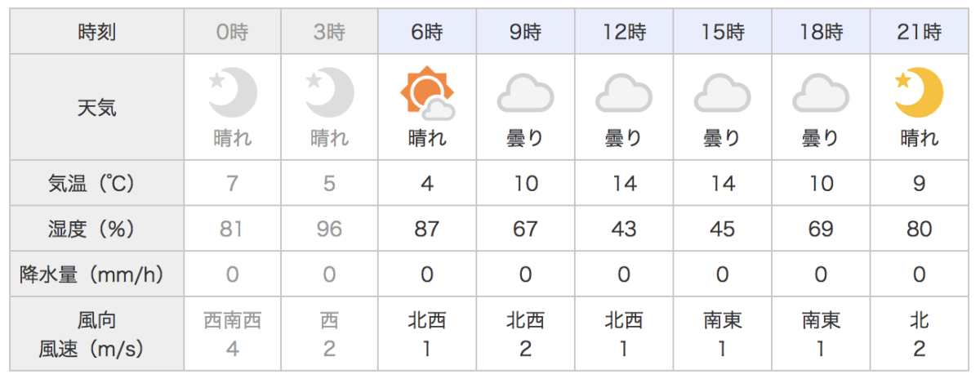Click the 12時 time header cell
The image size is (980, 379).
pos(624,33)
